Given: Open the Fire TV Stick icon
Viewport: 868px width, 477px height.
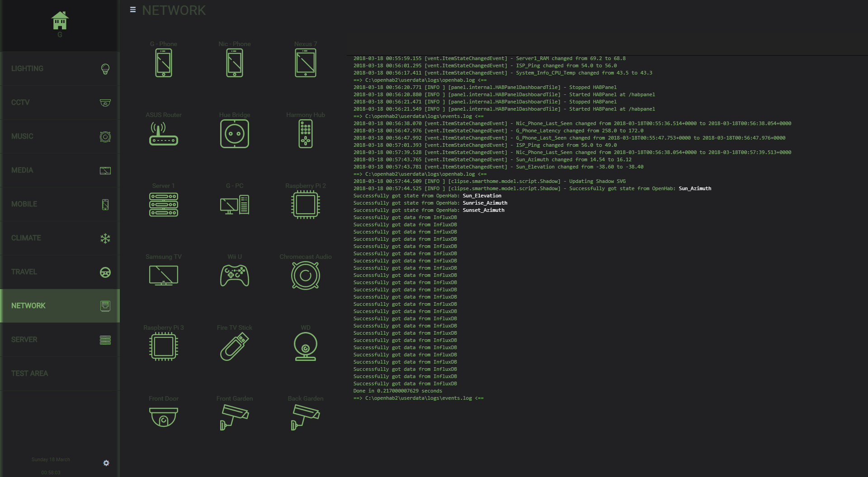Looking at the screenshot, I should [234, 346].
